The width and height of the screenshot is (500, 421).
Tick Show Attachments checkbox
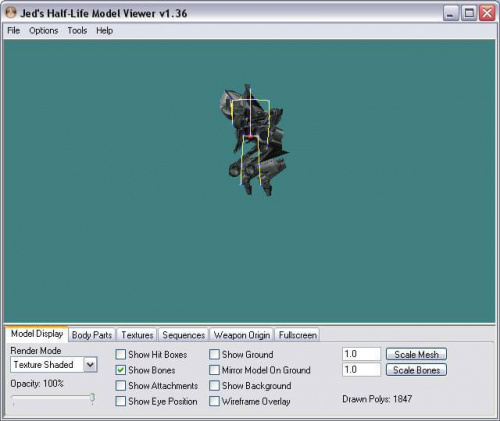coord(121,386)
